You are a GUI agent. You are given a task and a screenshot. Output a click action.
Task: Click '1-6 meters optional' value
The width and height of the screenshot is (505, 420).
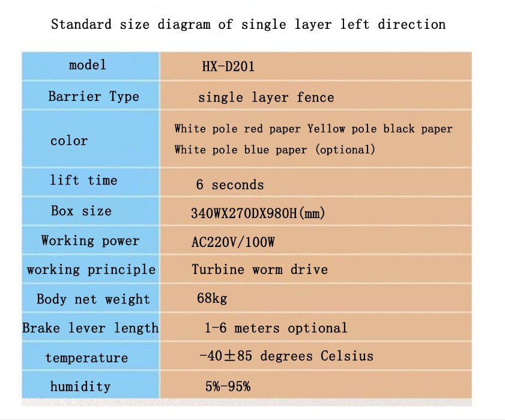[x=276, y=328]
